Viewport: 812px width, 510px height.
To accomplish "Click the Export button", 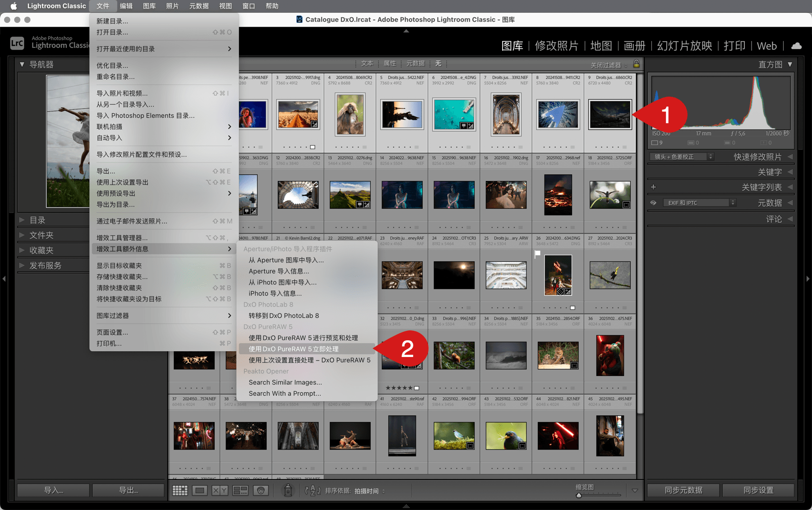I will coord(129,490).
